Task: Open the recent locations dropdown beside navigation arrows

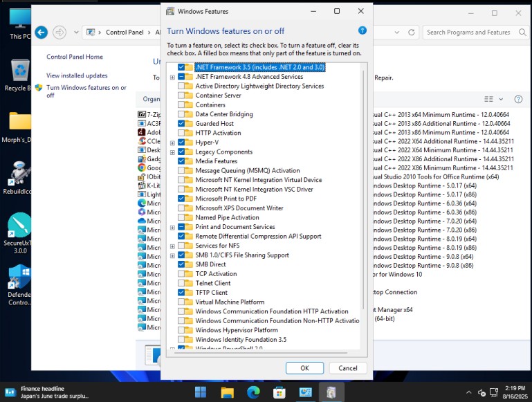Action: (x=76, y=33)
